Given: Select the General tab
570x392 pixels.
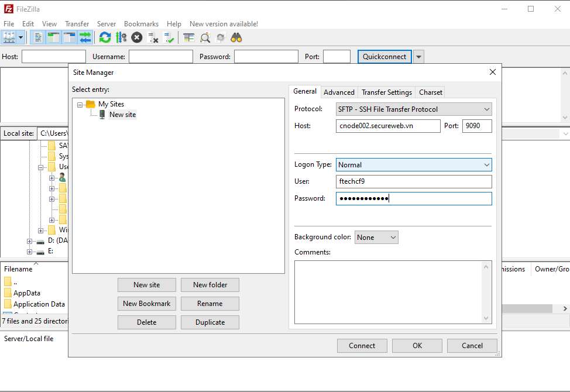Looking at the screenshot, I should coord(305,91).
